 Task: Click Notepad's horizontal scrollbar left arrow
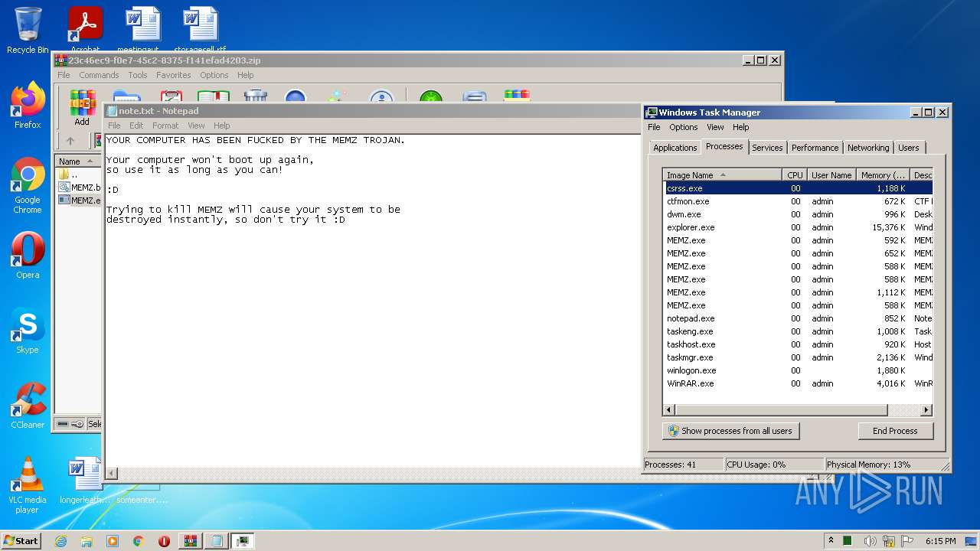tap(112, 474)
